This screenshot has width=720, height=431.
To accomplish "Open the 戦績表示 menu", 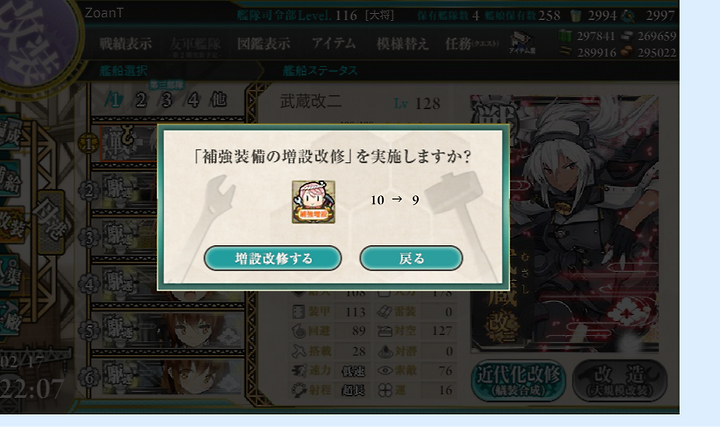I will coord(125,44).
